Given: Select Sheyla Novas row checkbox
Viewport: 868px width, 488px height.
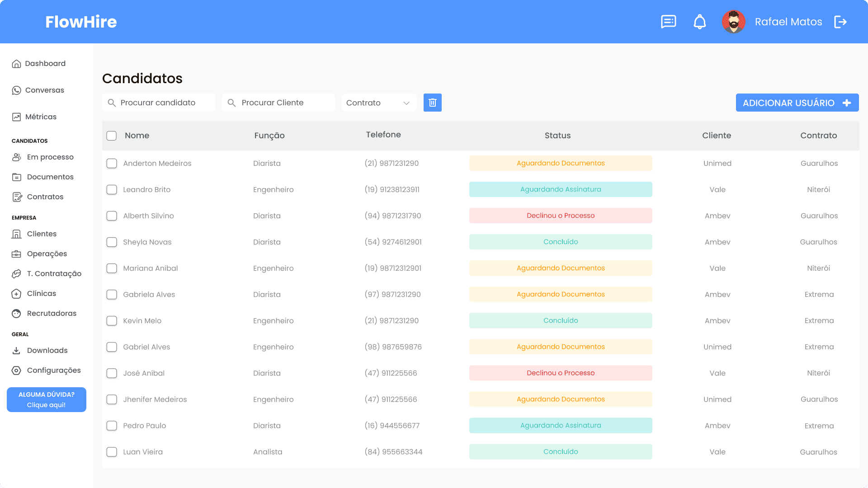Looking at the screenshot, I should [112, 242].
